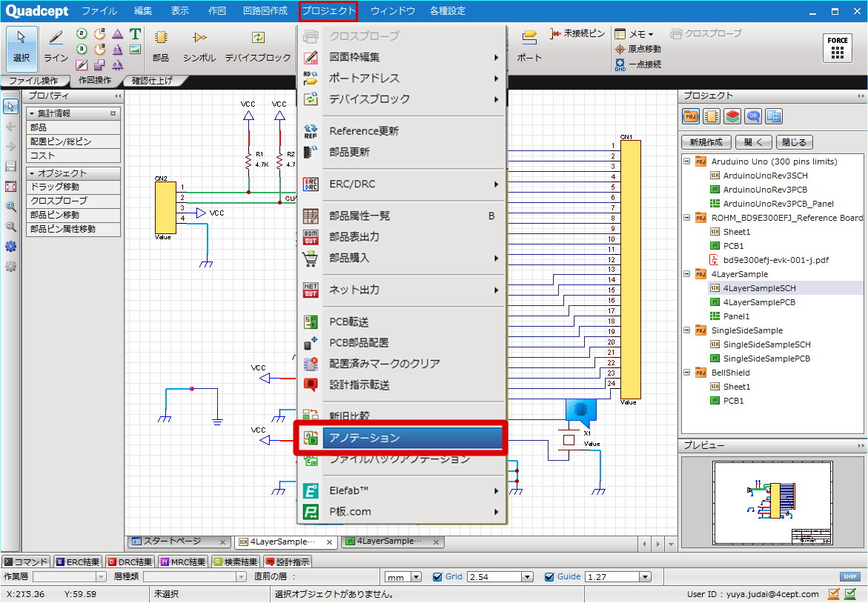This screenshot has height=603, width=868.
Task: Switch to ファイル操作 ribbon tab
Action: tap(34, 81)
